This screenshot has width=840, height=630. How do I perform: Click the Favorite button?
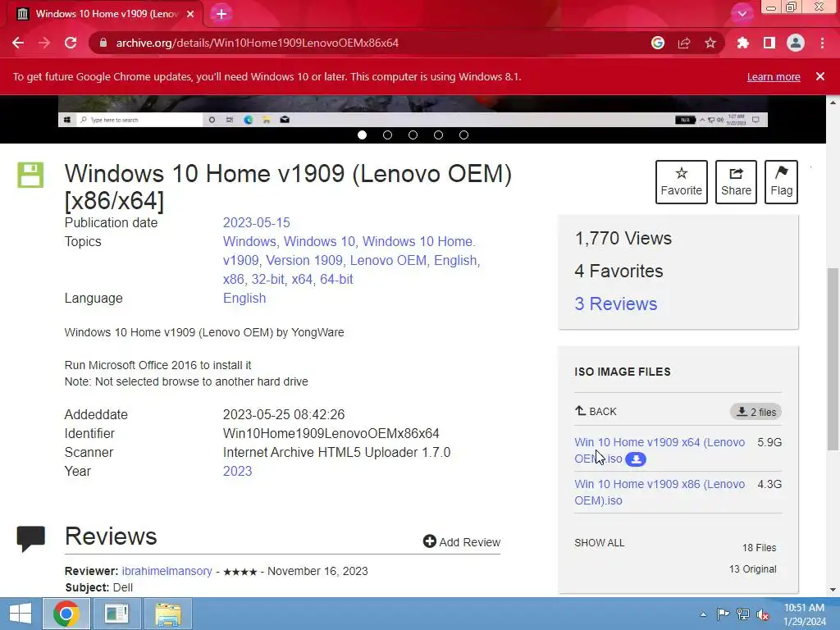pyautogui.click(x=682, y=182)
